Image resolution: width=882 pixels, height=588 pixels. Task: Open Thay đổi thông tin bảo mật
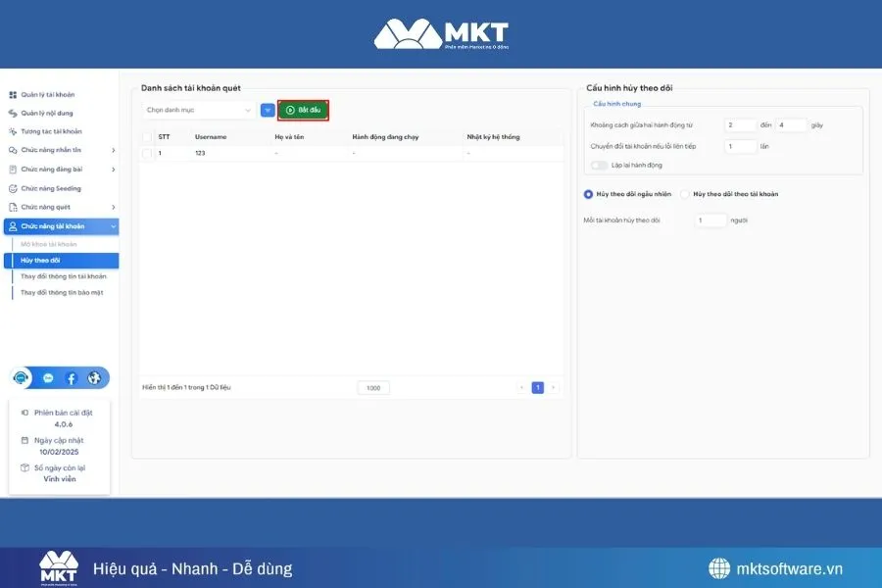[62, 292]
